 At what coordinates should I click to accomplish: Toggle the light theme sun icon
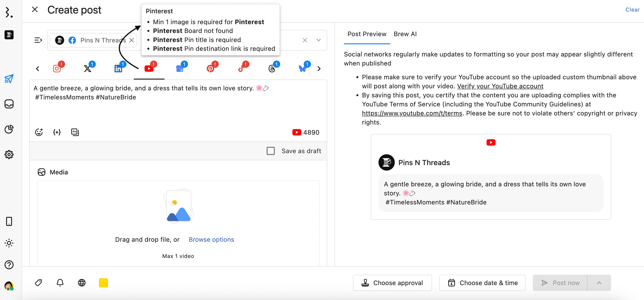coord(9,243)
